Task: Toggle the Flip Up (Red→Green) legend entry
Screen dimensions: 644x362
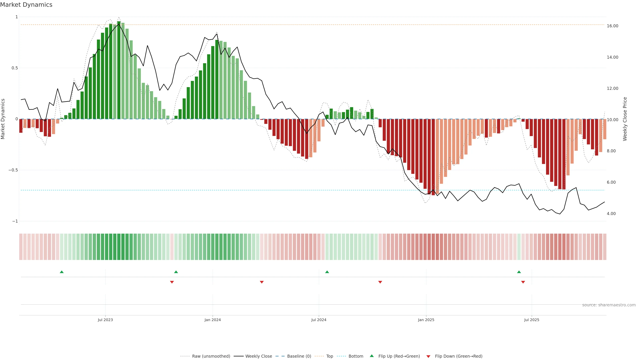Action: [399, 356]
